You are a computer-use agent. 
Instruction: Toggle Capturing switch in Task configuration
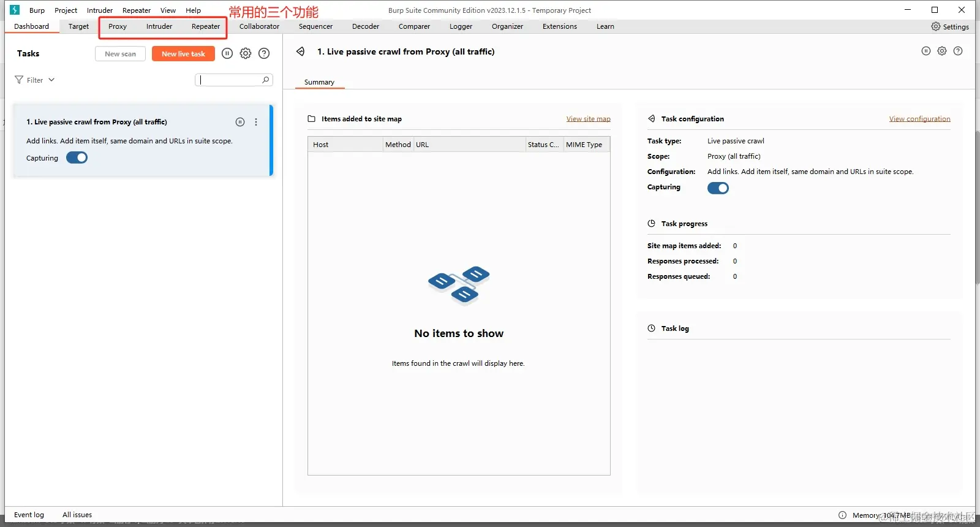(x=718, y=188)
